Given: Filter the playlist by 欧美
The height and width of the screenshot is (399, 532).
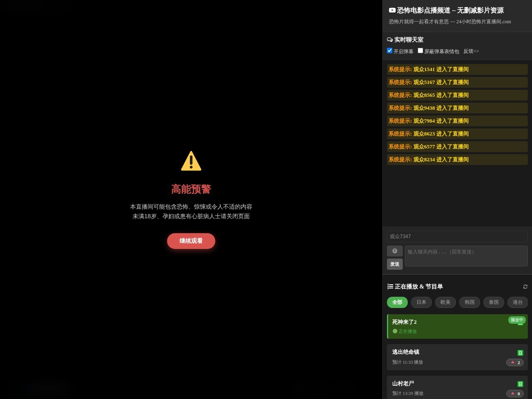Looking at the screenshot, I should point(445,303).
